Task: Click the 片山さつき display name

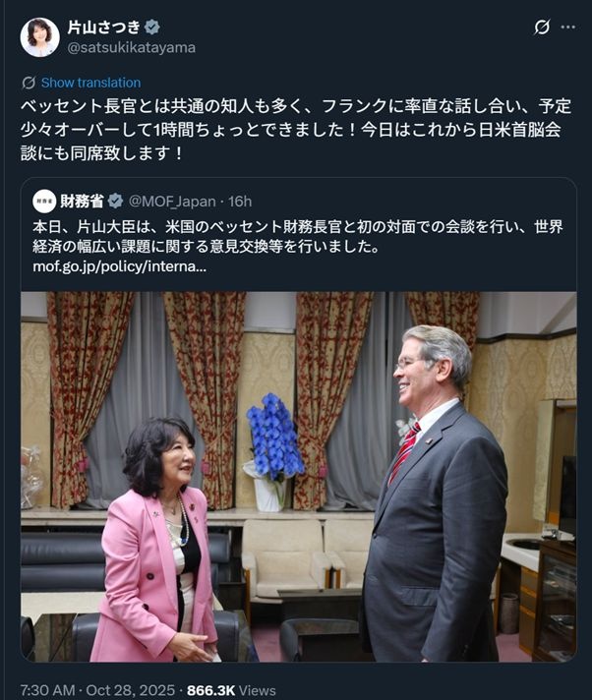Action: click(104, 28)
